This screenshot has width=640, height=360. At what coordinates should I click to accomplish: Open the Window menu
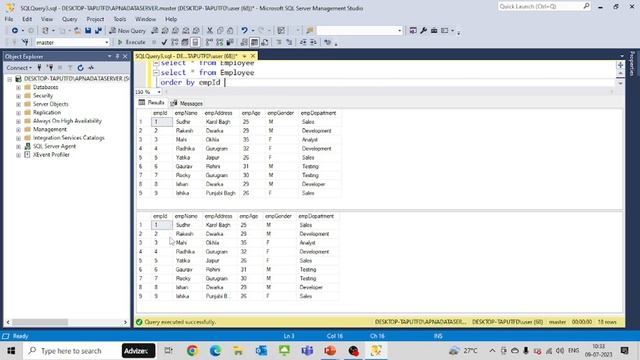pyautogui.click(x=145, y=19)
